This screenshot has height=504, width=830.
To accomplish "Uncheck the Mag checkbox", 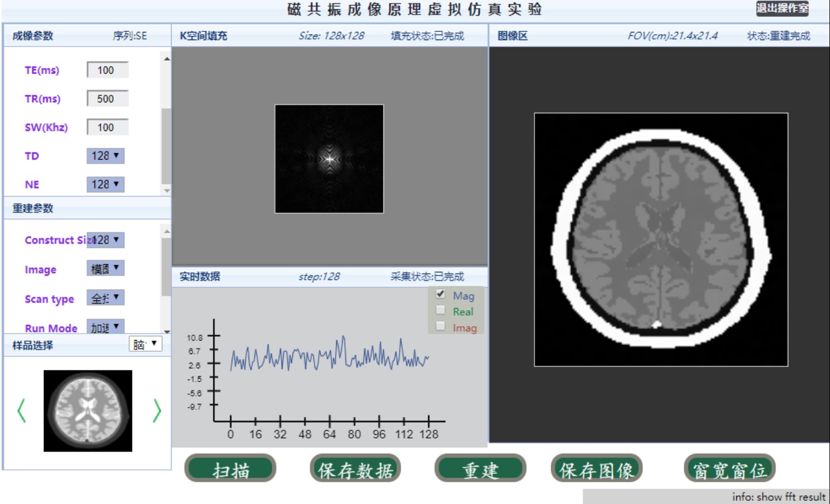I will pyautogui.click(x=441, y=294).
